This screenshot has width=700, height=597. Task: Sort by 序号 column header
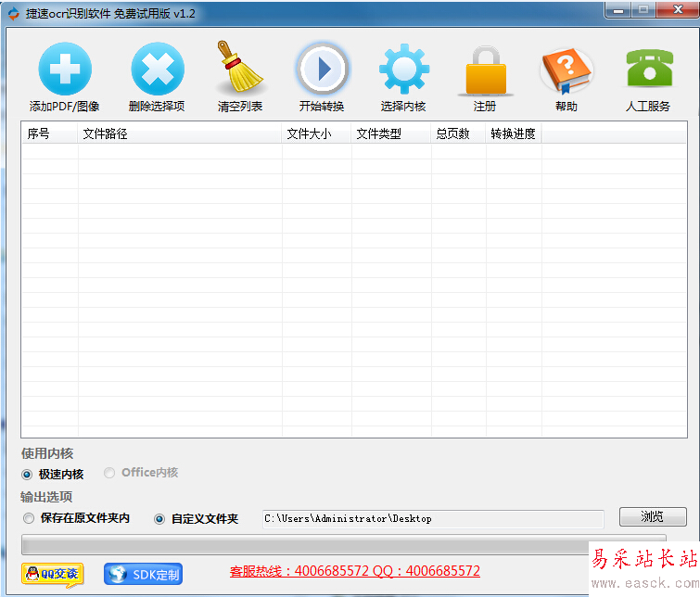pos(49,133)
